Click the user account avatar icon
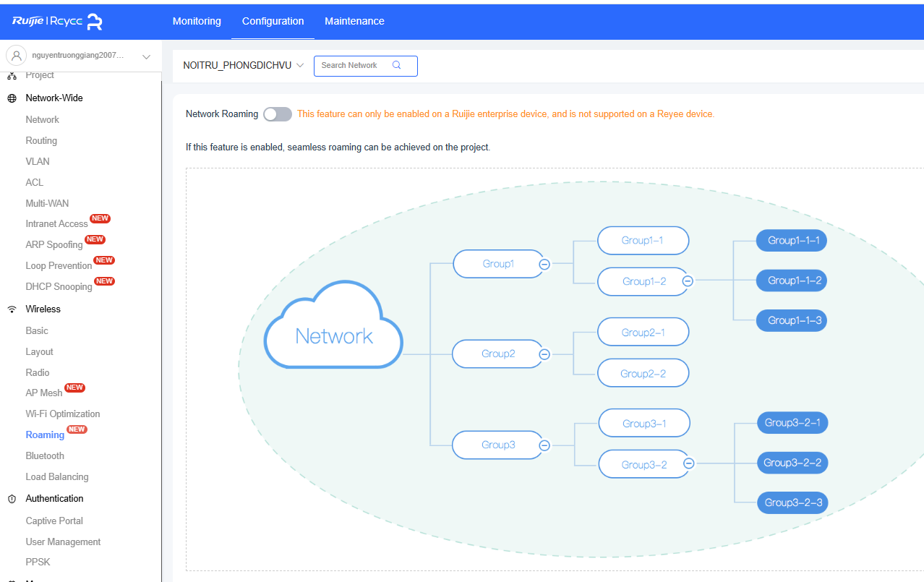Viewport: 924px width, 582px height. click(16, 56)
